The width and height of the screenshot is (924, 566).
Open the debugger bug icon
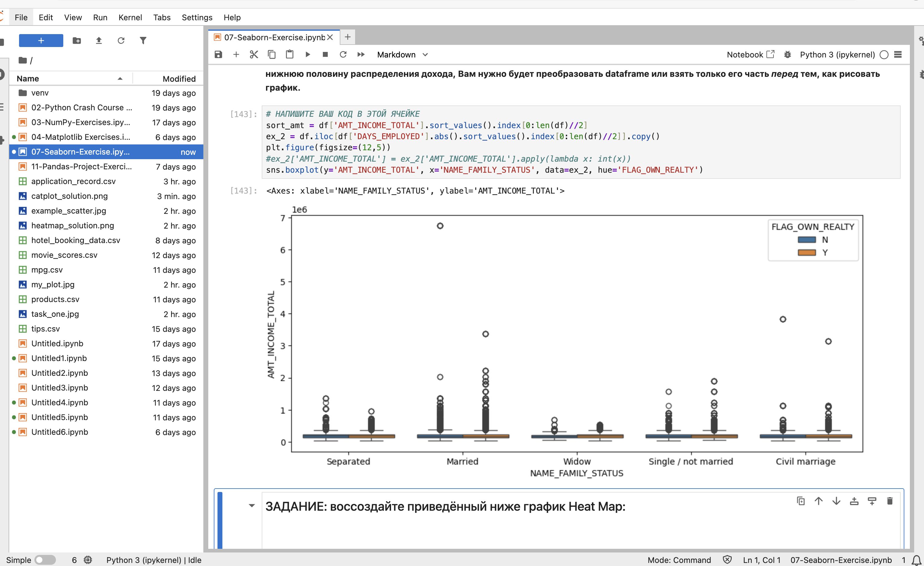tap(788, 55)
